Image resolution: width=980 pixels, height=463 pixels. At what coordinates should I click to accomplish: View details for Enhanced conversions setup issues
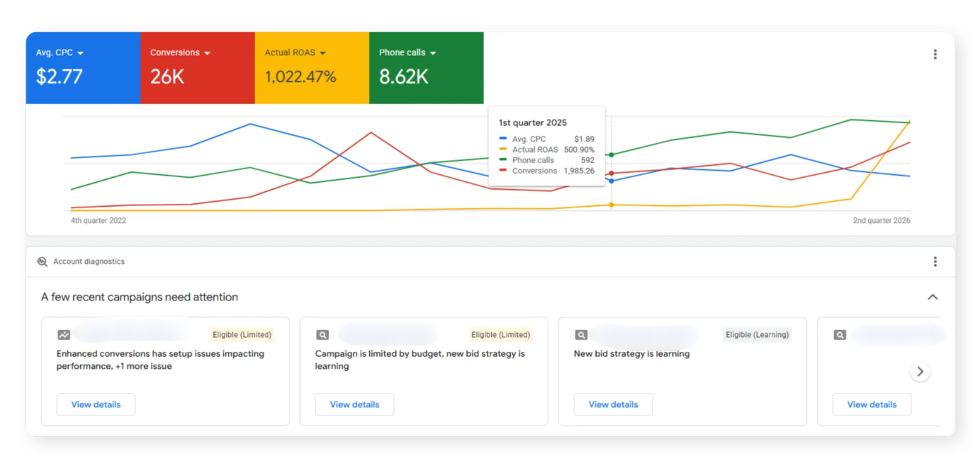coord(96,404)
